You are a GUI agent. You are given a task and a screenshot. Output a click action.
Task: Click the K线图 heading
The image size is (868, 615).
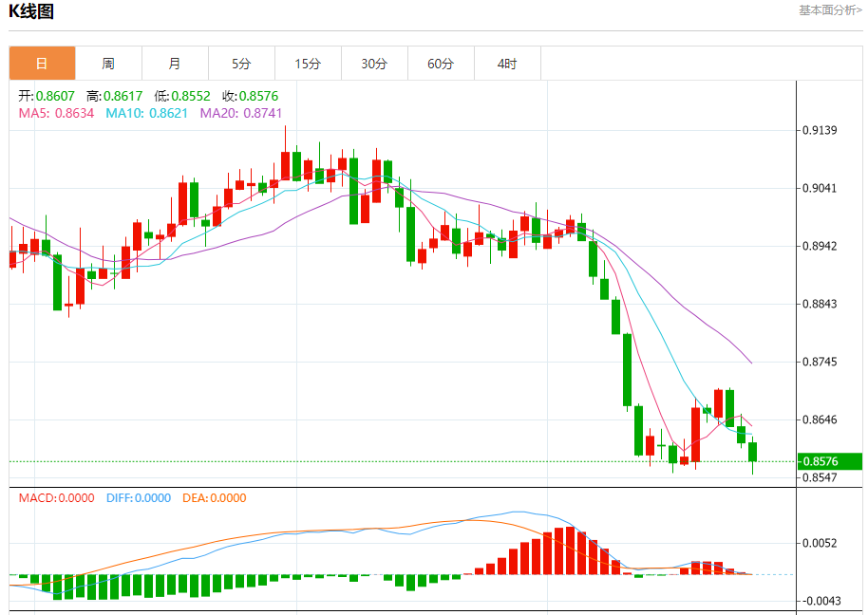tap(31, 11)
